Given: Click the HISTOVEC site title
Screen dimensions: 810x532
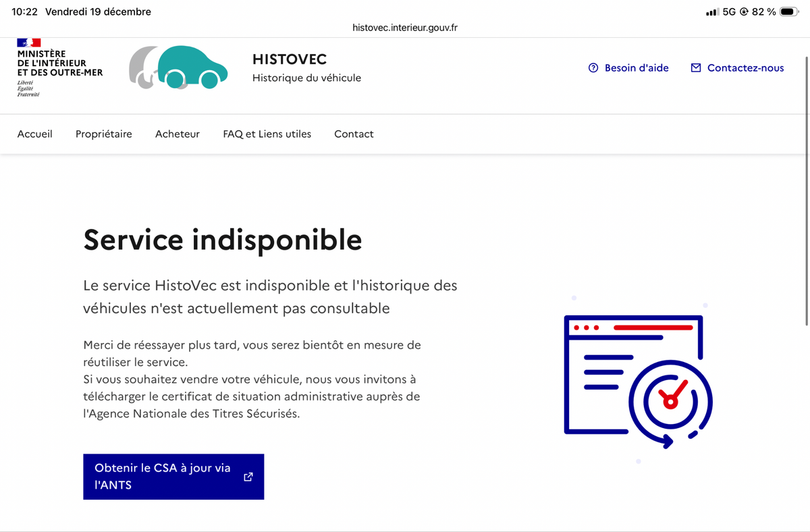Looking at the screenshot, I should tap(290, 60).
